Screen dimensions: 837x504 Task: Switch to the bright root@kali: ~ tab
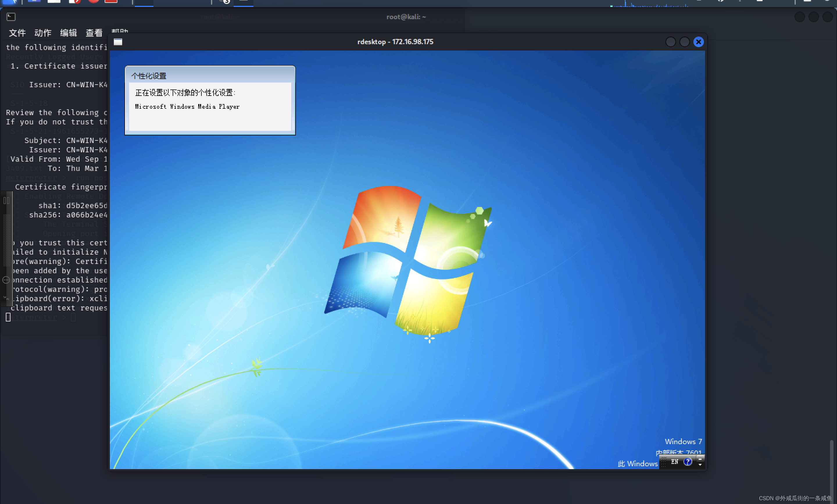[406, 17]
